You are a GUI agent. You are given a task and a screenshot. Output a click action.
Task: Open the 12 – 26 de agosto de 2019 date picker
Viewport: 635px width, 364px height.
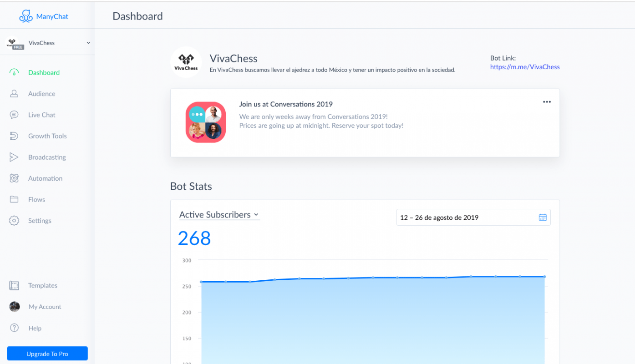[473, 217]
